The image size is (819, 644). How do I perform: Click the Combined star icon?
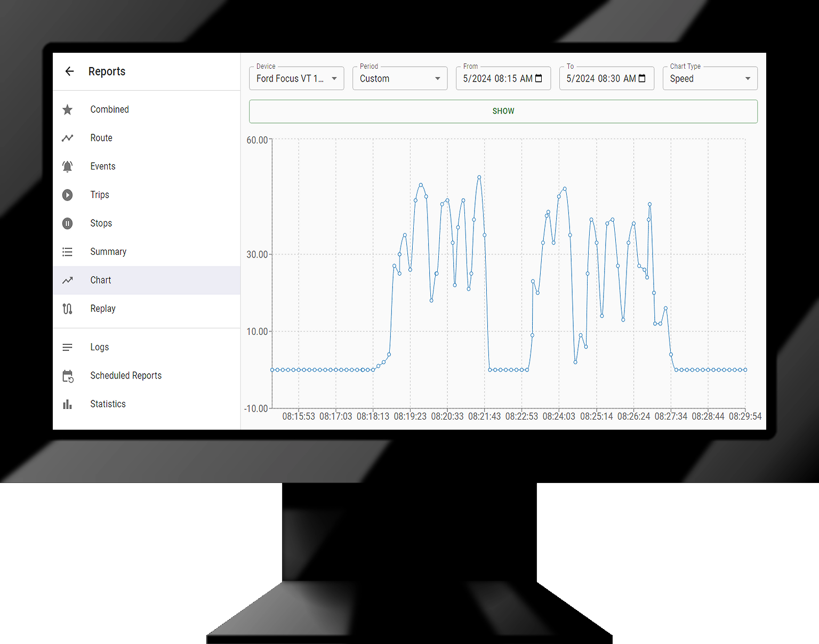tap(67, 110)
